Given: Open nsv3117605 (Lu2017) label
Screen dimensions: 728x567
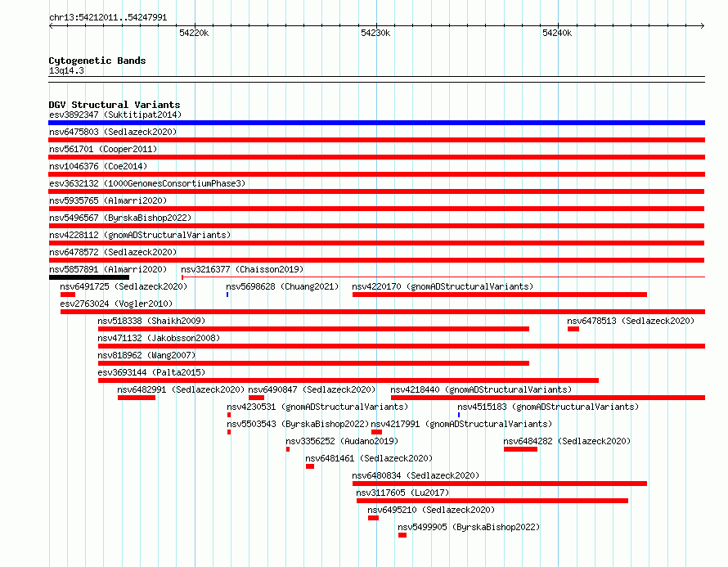Looking at the screenshot, I should [x=402, y=493].
